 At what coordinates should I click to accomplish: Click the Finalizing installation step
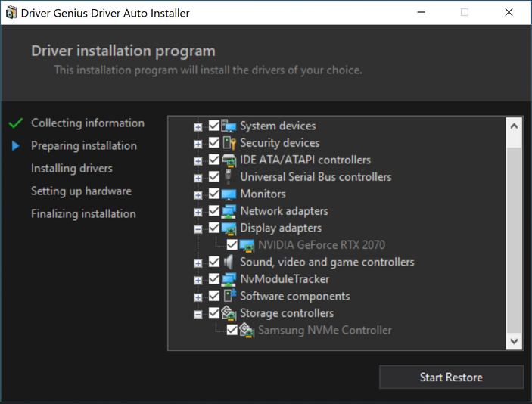[x=83, y=214]
